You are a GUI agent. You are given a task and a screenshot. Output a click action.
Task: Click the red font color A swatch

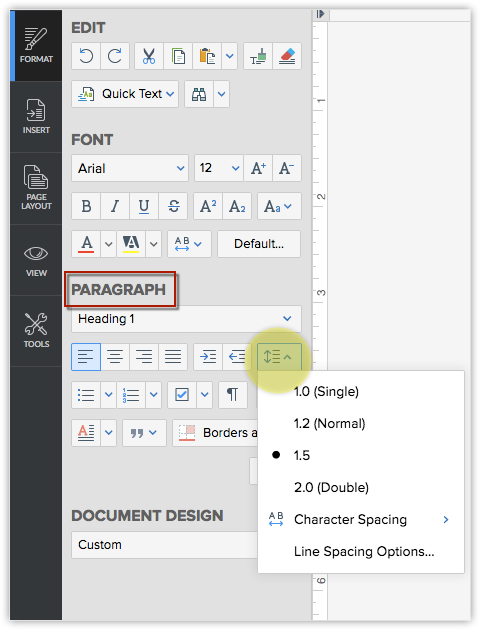point(86,244)
